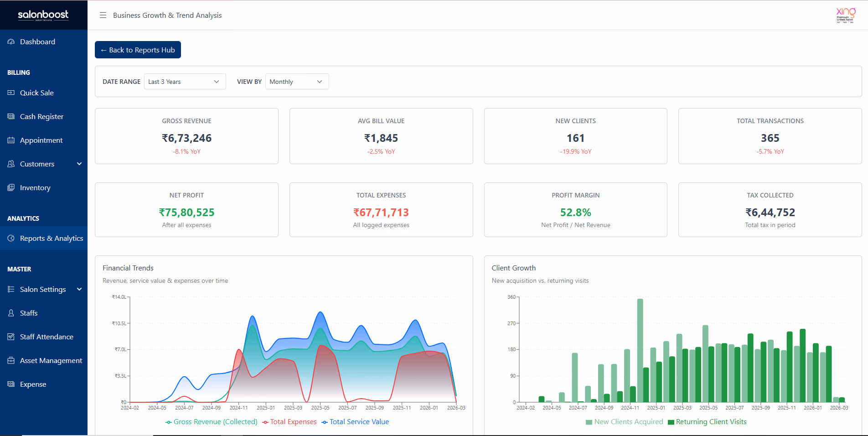Screen dimensions: 868x436
Task: Click the Financial Trends chart title
Action: coord(128,268)
